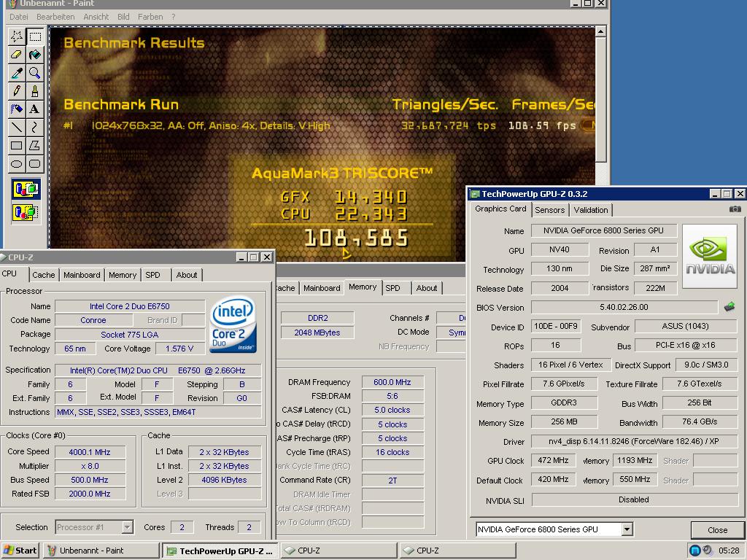
Task: Open the Bearbeiten menu in Paint
Action: (55, 17)
